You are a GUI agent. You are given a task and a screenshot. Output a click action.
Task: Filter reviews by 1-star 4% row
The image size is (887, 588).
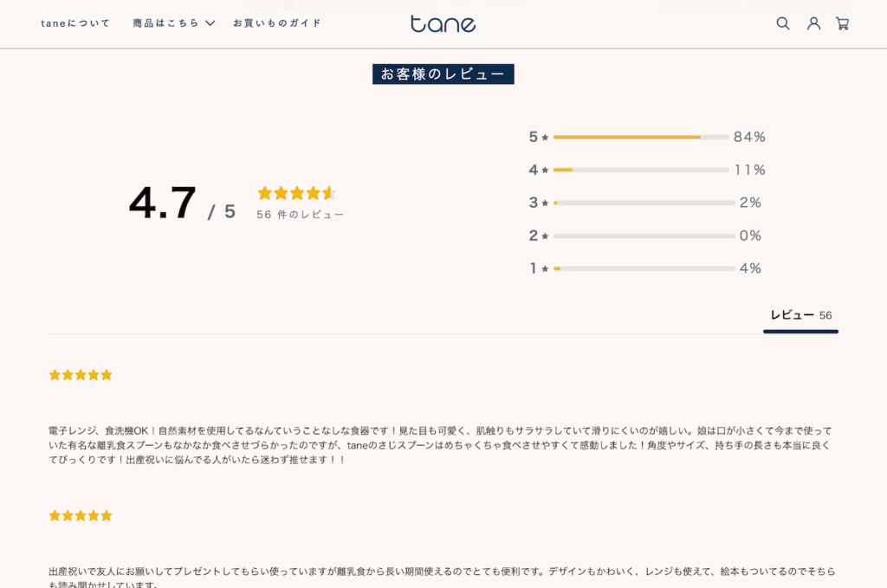click(644, 268)
